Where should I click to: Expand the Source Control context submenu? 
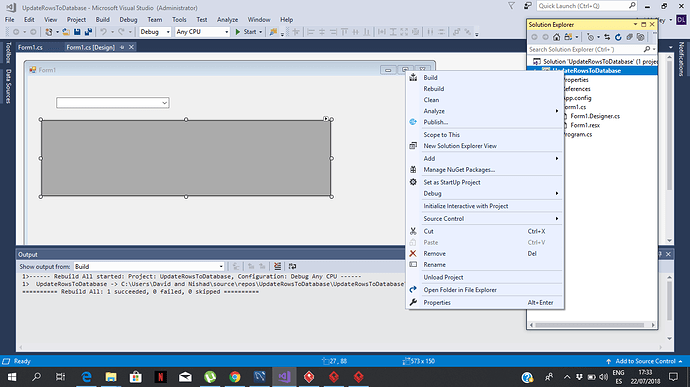pyautogui.click(x=485, y=219)
